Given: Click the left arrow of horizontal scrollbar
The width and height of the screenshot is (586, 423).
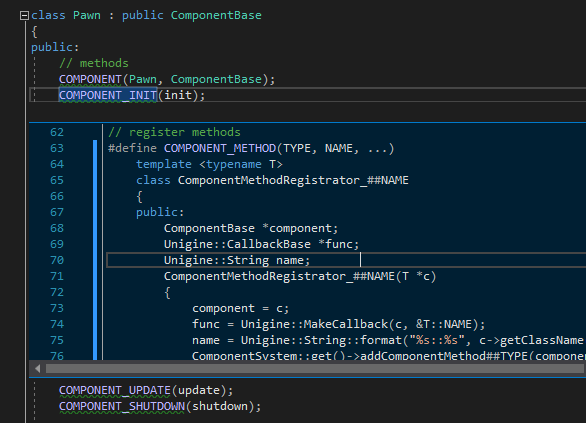Looking at the screenshot, I should [x=37, y=369].
